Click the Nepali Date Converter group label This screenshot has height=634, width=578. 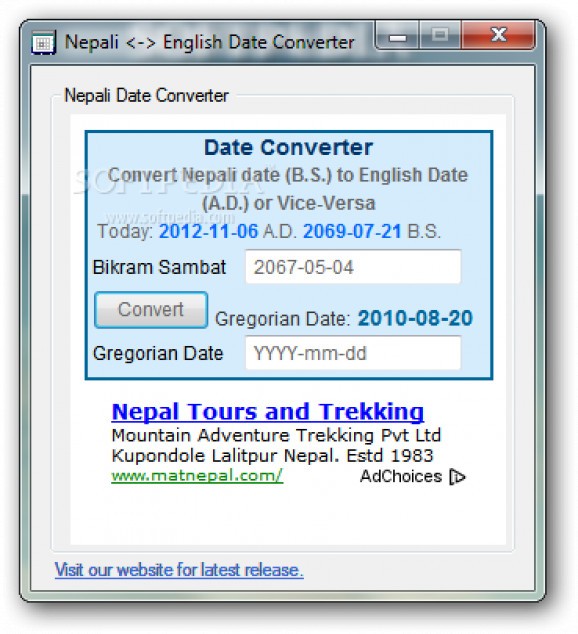(146, 96)
